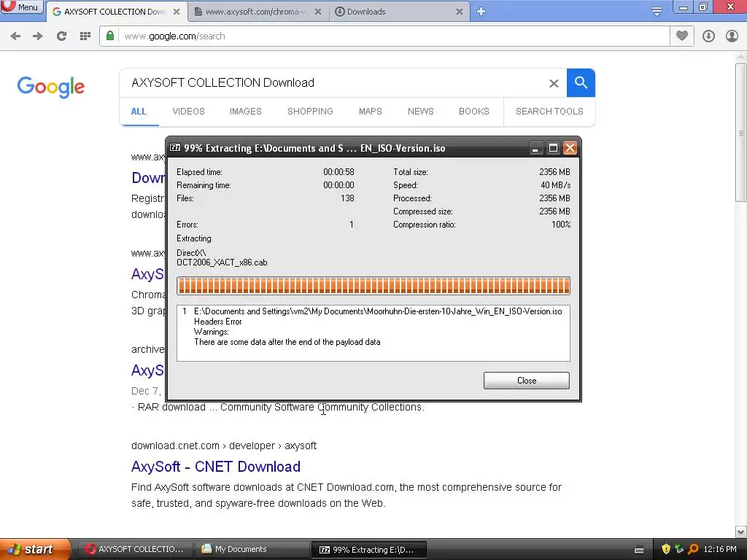Click the green padlock security icon

click(110, 36)
